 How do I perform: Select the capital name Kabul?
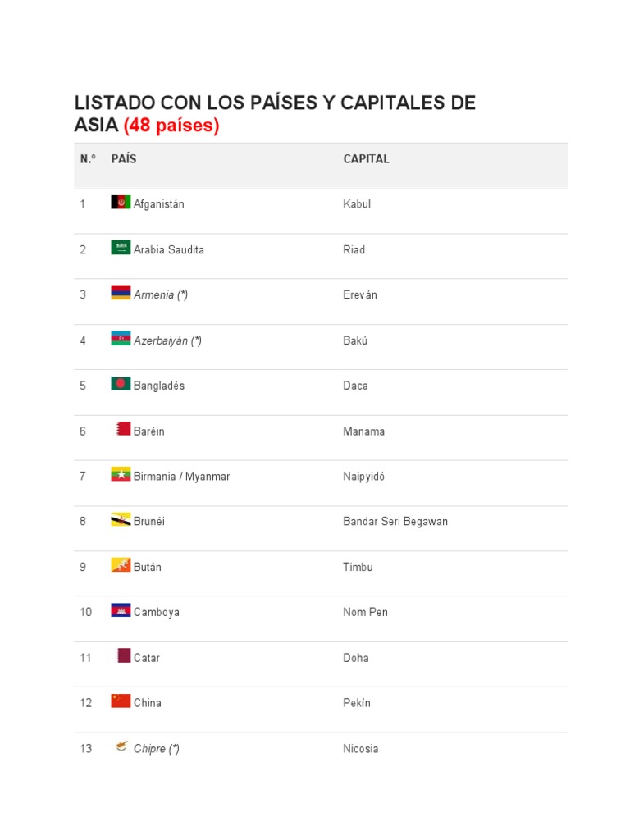(357, 204)
